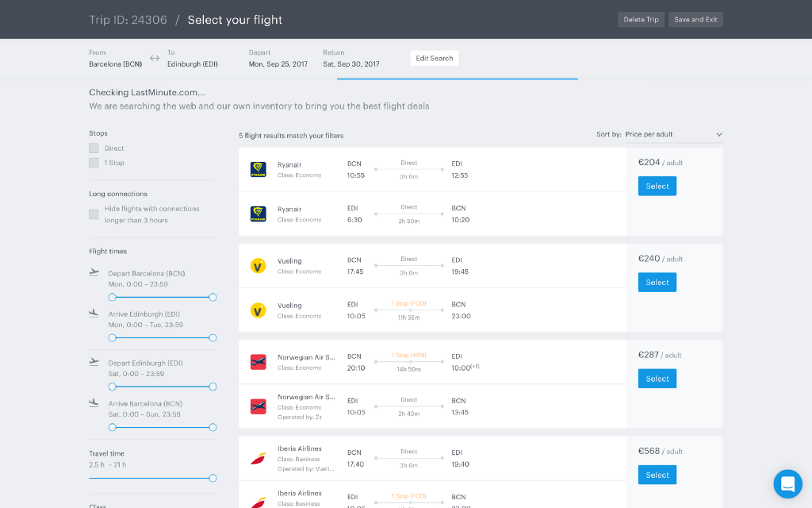Click right handle of Depart Edinburgh time slider
The width and height of the screenshot is (812, 508).
tap(213, 387)
